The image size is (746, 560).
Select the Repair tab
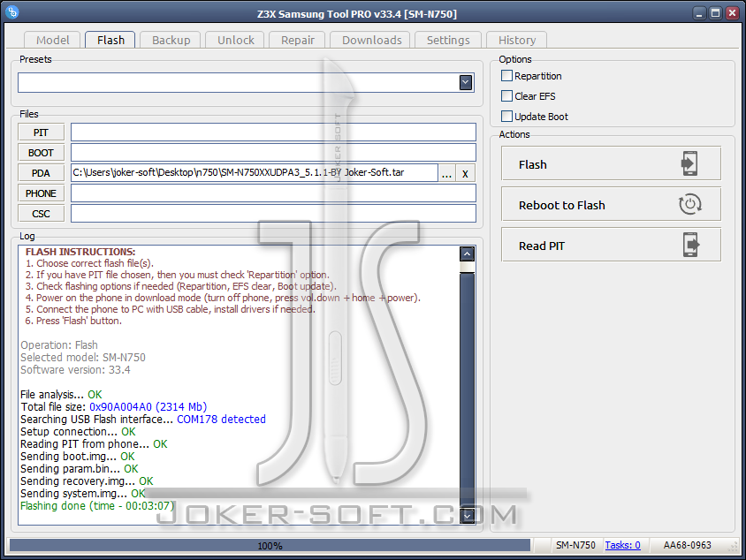(x=297, y=40)
